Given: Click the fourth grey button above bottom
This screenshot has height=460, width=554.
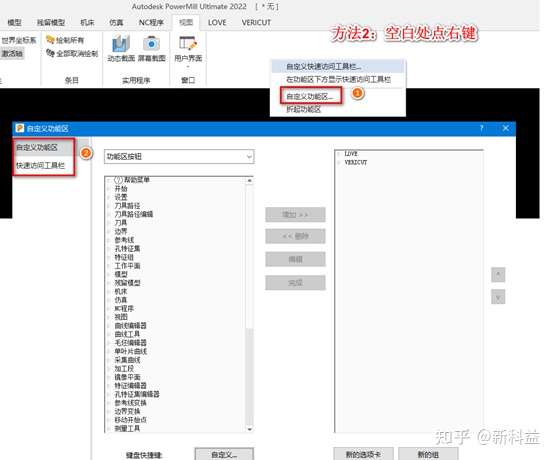Looking at the screenshot, I should [295, 283].
